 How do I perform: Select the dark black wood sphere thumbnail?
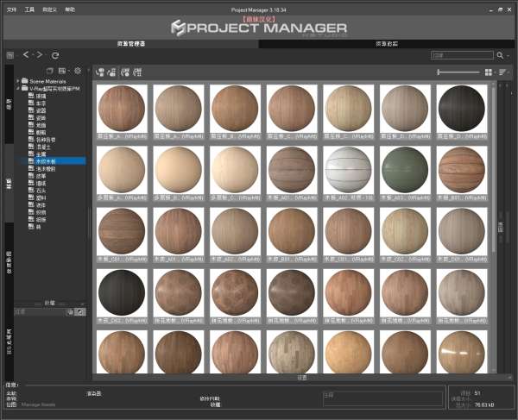(x=464, y=110)
